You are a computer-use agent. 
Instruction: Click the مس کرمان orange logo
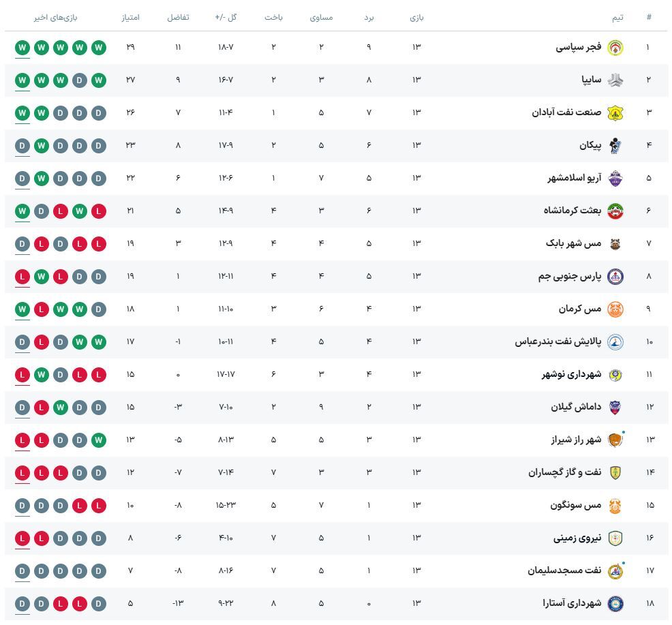(615, 309)
